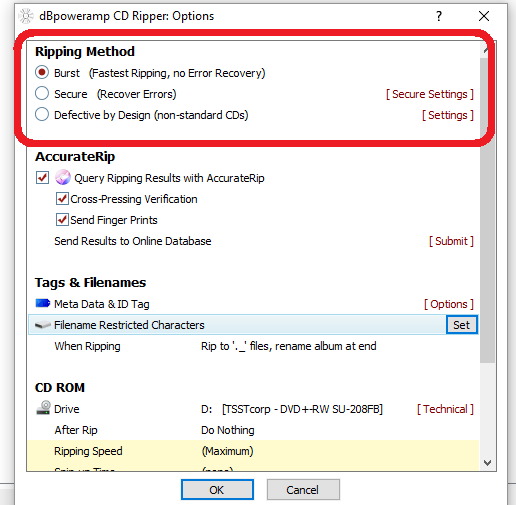The image size is (516, 505).
Task: Choose Defective by Design ripping method
Action: point(42,114)
